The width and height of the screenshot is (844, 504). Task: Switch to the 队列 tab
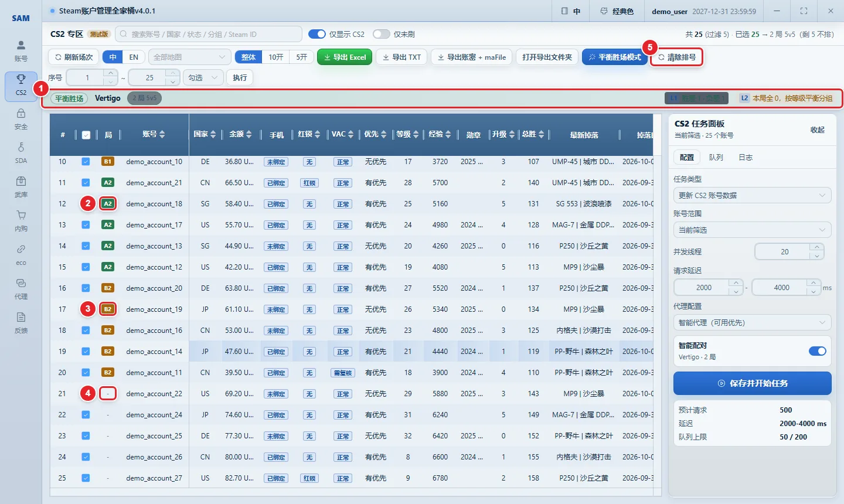point(716,157)
